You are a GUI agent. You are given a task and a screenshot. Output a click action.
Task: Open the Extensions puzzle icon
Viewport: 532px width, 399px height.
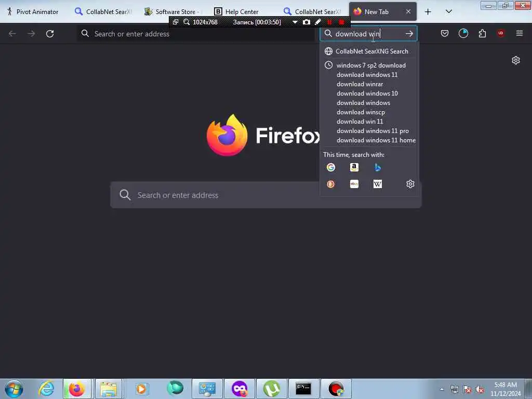click(482, 33)
